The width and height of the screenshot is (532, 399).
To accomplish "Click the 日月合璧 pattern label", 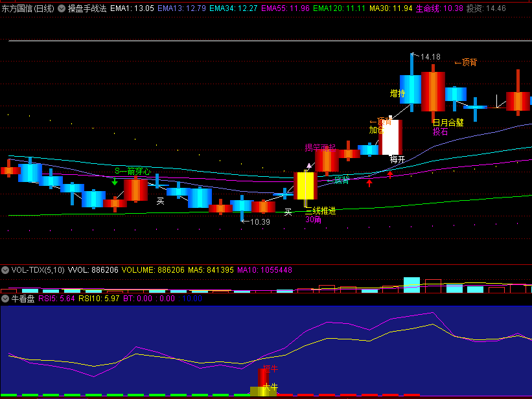I will (x=448, y=122).
